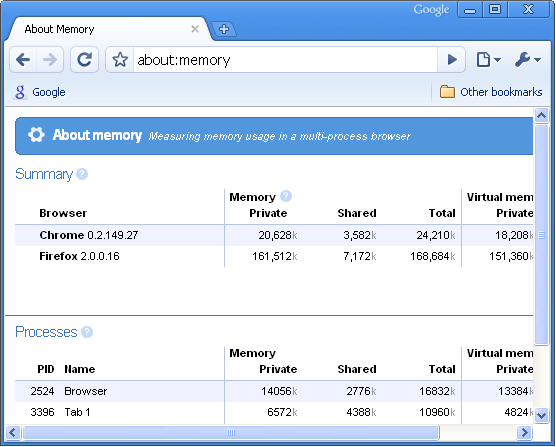Close the About Memory tab
Screen dimensions: 556x447
click(195, 29)
